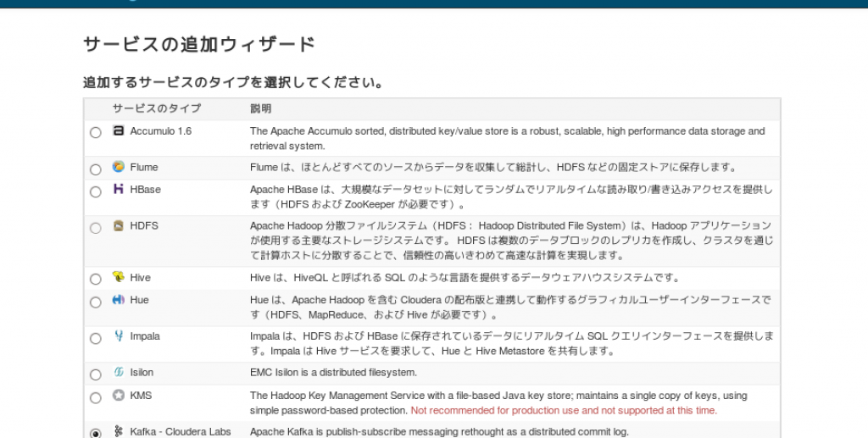Choose the HBase radio option
Screen dimensions: 868x438
click(x=96, y=192)
